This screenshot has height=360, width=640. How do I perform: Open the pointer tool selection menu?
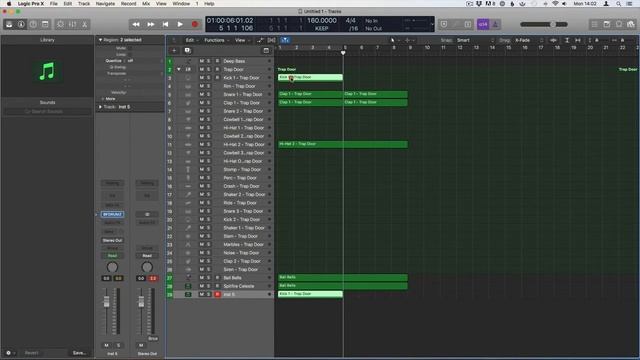(x=395, y=40)
